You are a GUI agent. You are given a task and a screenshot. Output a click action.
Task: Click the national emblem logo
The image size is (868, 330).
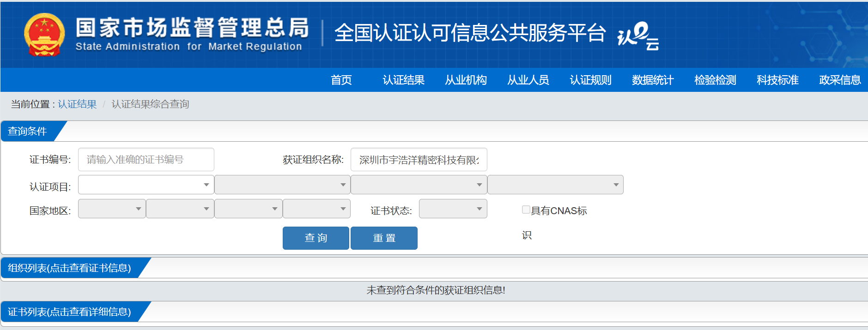[x=44, y=35]
